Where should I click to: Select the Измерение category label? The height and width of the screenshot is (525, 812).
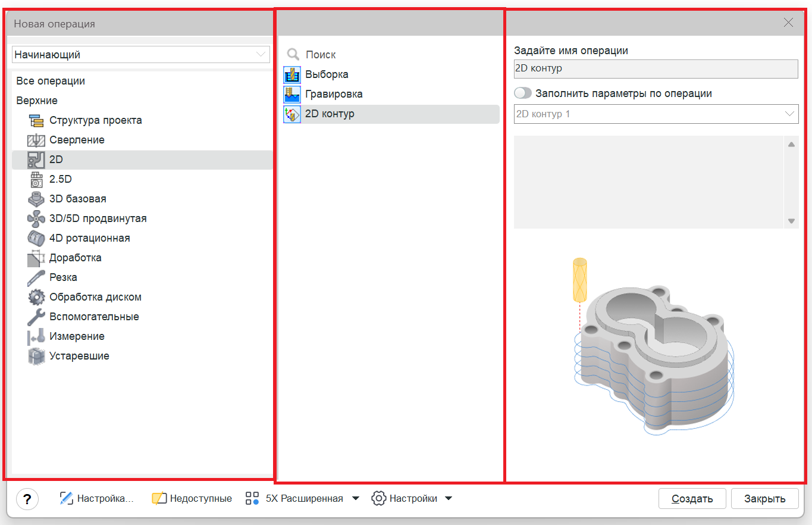coord(77,336)
